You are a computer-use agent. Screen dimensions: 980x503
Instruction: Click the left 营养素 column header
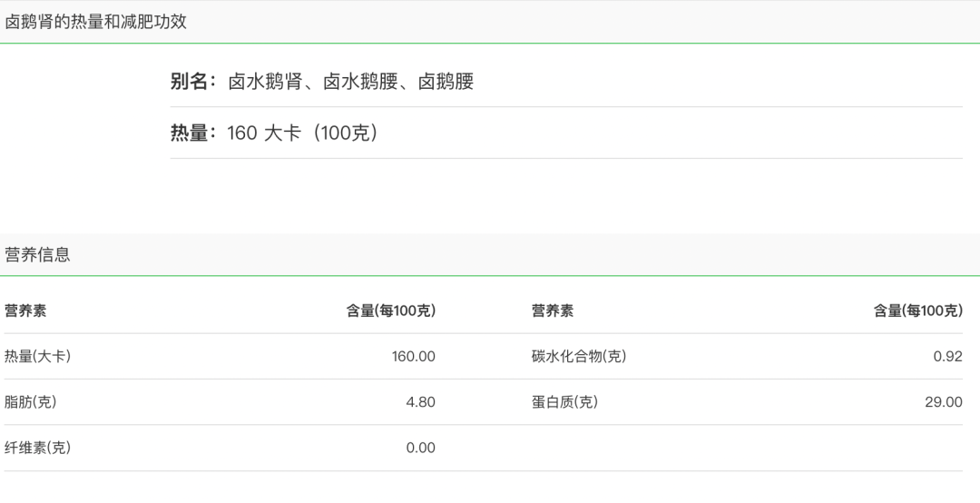coord(25,311)
